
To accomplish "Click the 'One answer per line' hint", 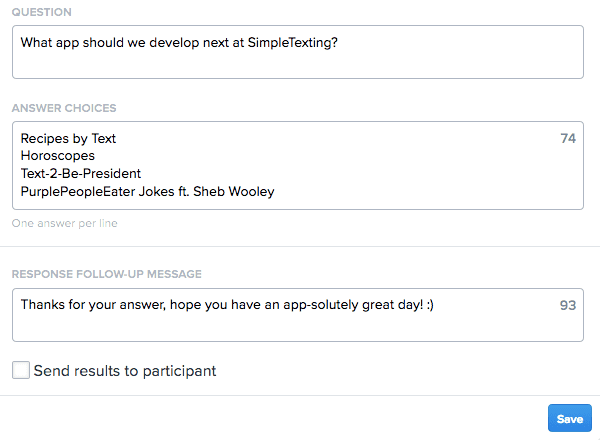I will (64, 224).
